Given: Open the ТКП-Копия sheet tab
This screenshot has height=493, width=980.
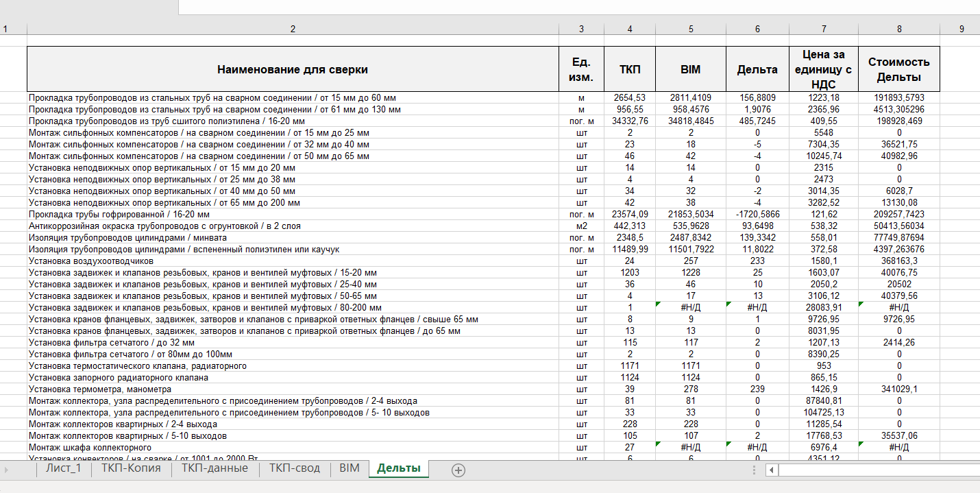Looking at the screenshot, I should [131, 468].
